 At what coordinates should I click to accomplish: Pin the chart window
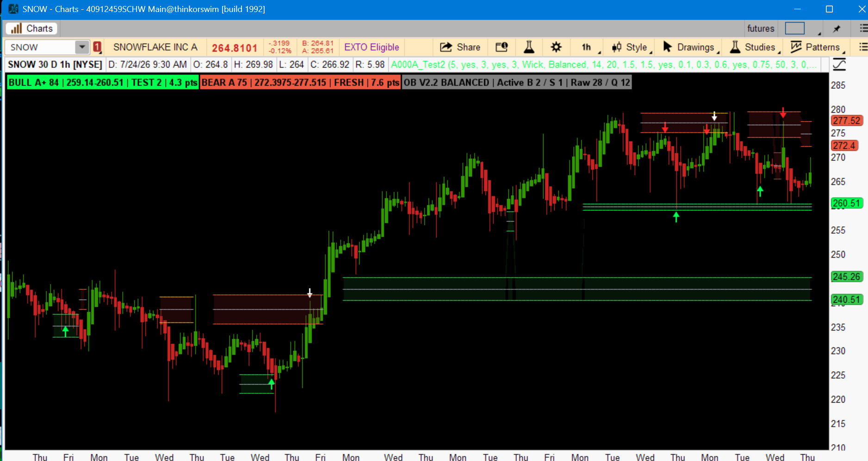[837, 29]
